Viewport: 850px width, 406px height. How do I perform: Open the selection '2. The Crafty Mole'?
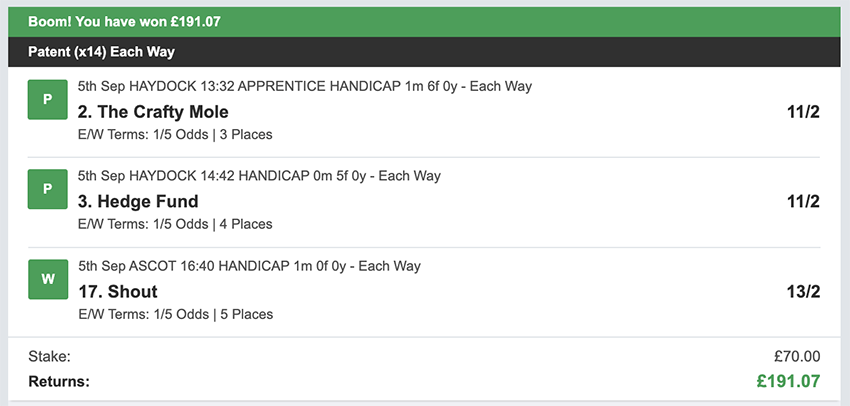tap(153, 112)
